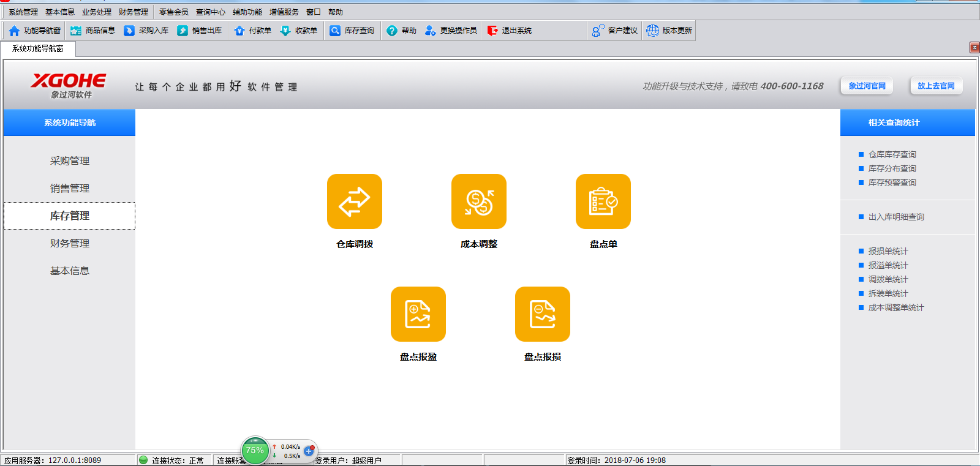
Task: Select 更换操作员 in the toolbar
Action: pyautogui.click(x=450, y=31)
